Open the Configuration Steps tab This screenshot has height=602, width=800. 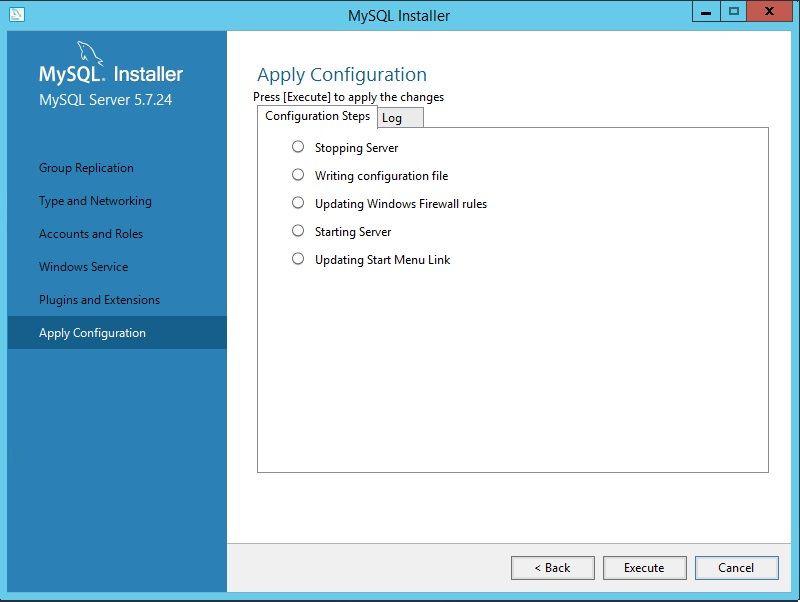point(317,116)
